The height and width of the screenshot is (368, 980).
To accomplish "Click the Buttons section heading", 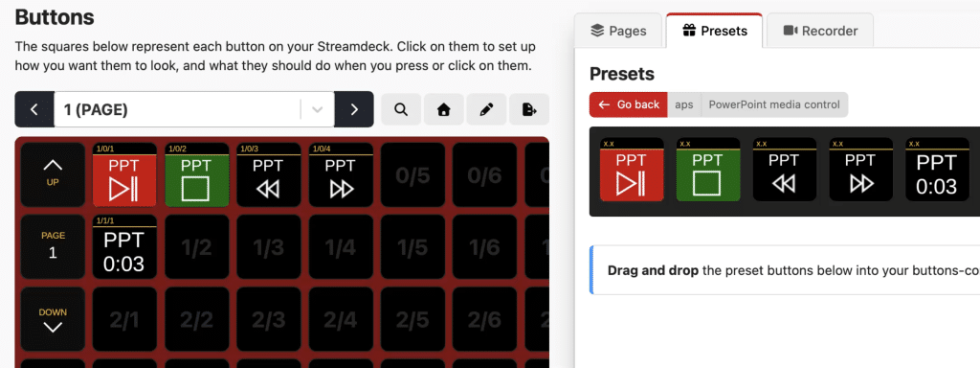I will coord(55,17).
